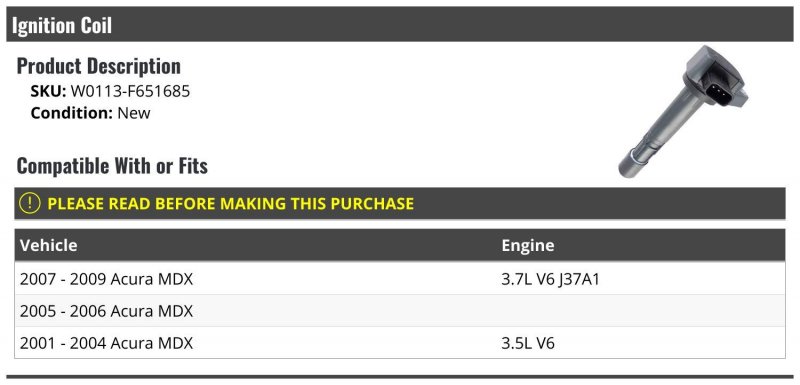Click the empty engine cell for 2005 - 2006

click(x=641, y=311)
